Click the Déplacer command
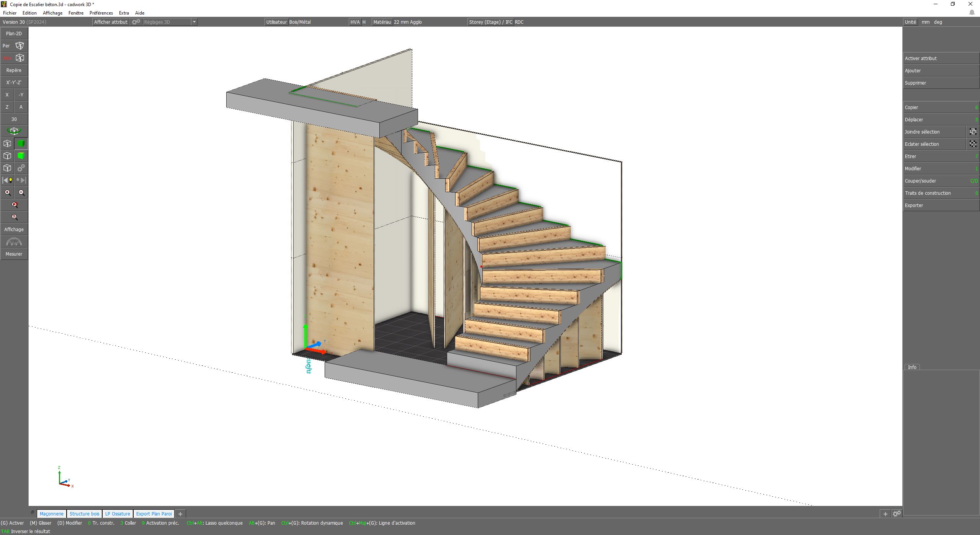The height and width of the screenshot is (535, 980). [941, 120]
